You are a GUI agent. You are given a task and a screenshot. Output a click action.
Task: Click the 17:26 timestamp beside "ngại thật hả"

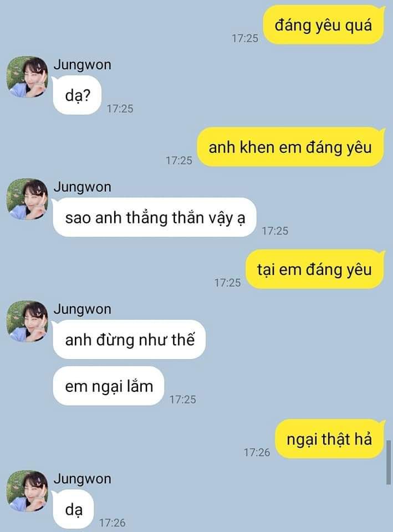click(257, 452)
